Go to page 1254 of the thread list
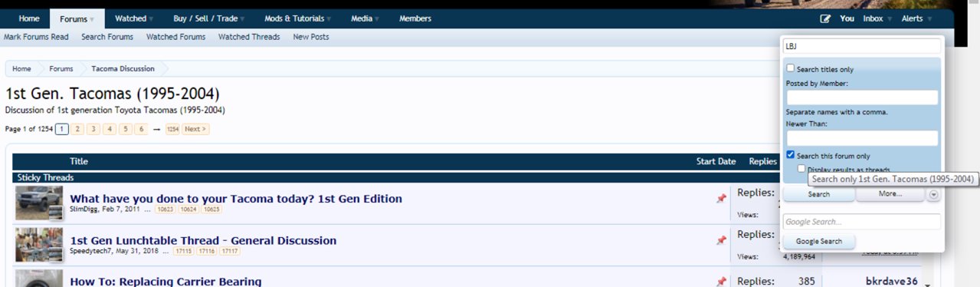 [x=172, y=129]
